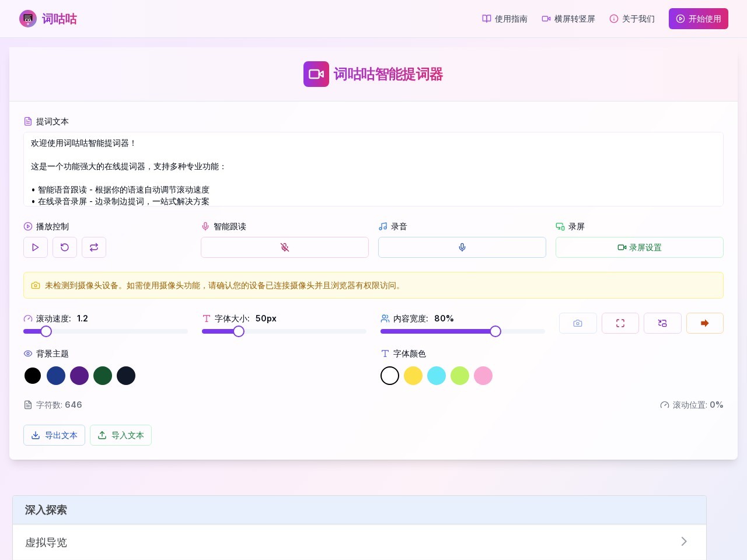Choose pink font color

coord(483,376)
